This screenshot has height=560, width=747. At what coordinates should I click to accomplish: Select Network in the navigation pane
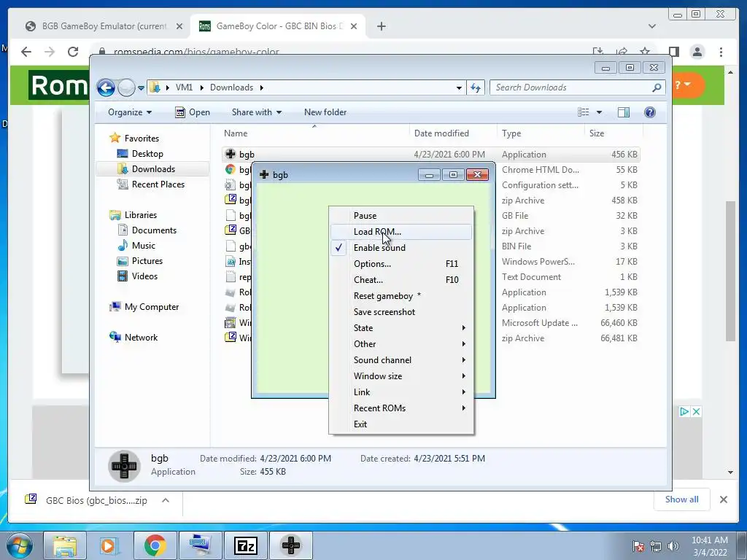(x=141, y=337)
